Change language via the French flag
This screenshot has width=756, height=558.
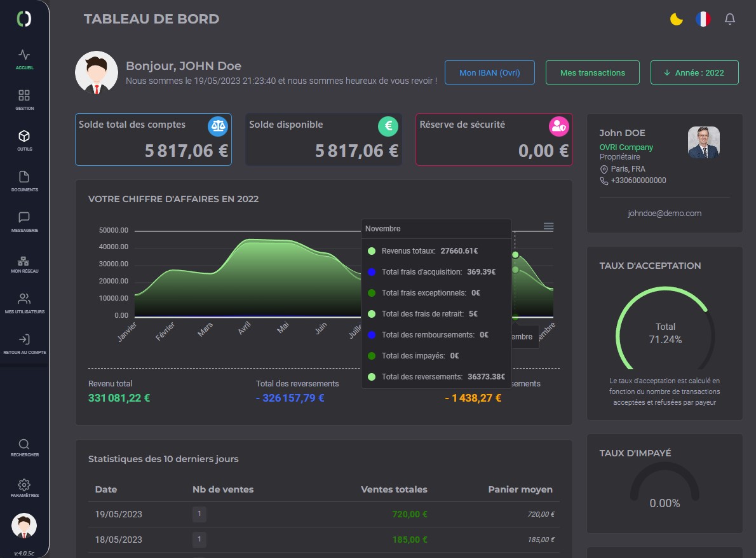(x=703, y=19)
